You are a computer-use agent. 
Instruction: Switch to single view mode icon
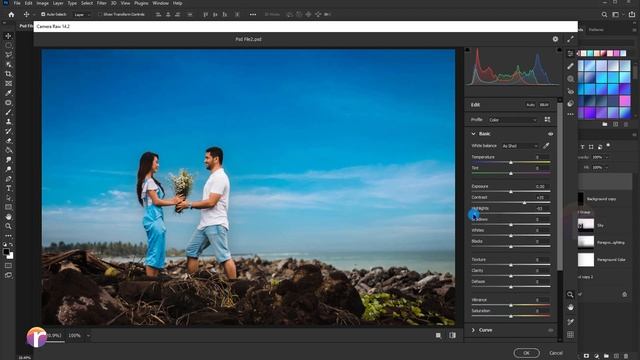438,336
